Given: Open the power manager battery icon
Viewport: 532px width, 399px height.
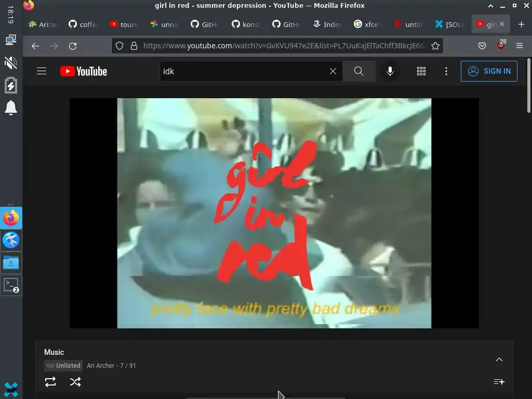Looking at the screenshot, I should tap(11, 85).
